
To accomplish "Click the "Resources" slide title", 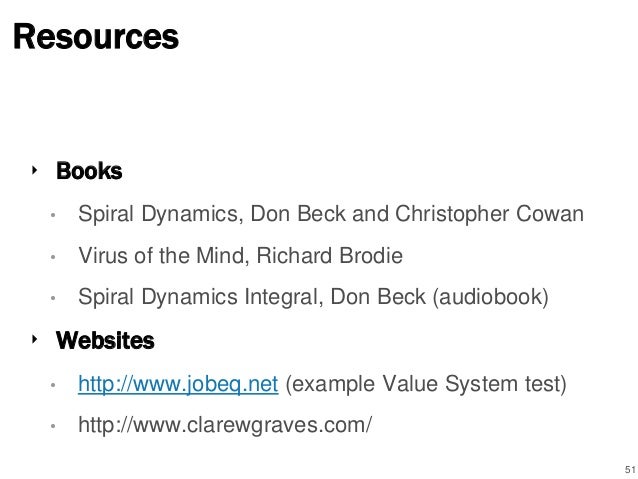I will point(96,37).
